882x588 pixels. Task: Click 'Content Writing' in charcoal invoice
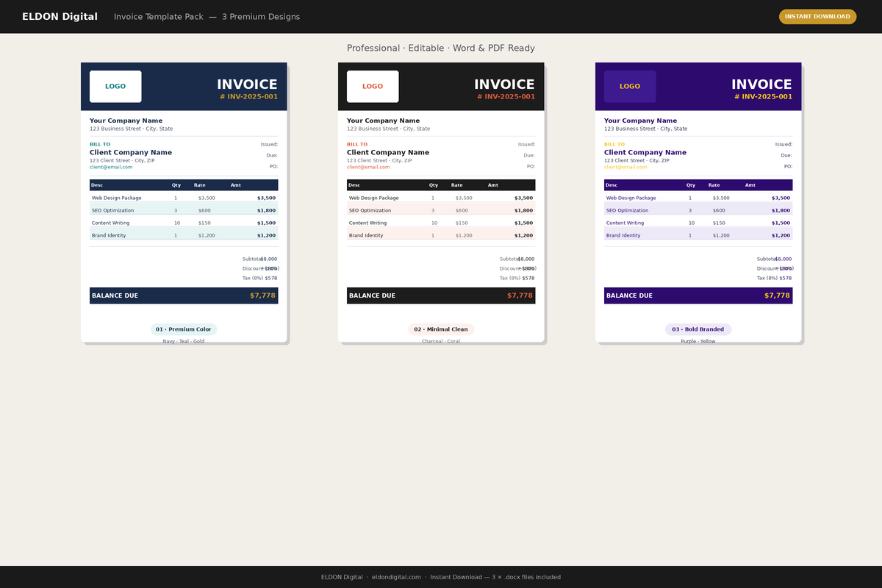tap(367, 223)
